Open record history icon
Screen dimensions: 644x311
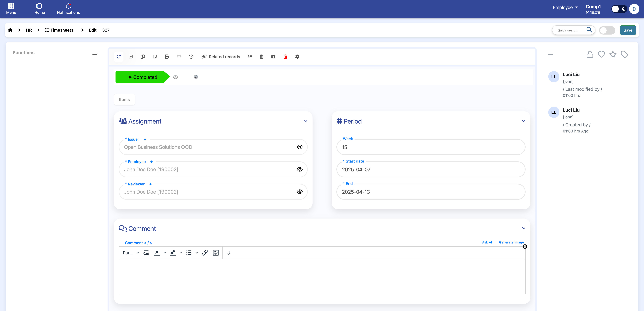click(x=191, y=57)
